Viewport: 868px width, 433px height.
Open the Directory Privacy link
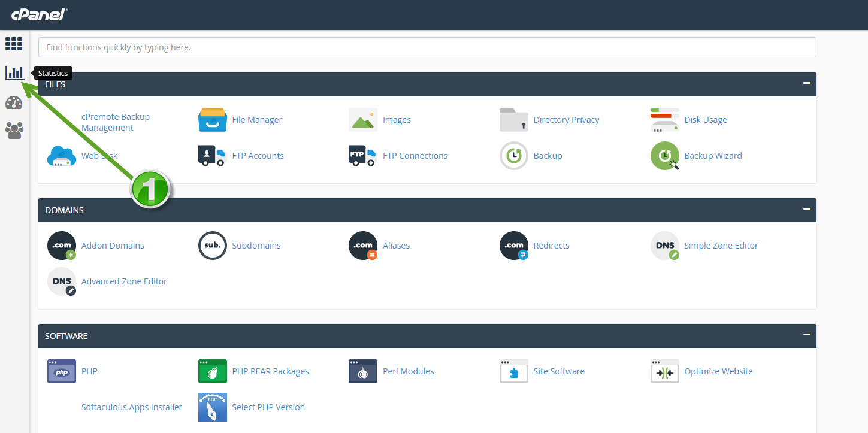566,120
